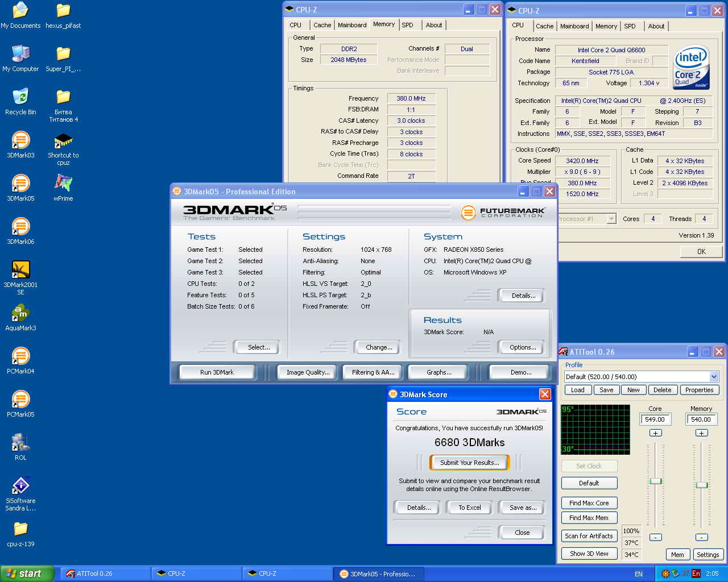Open ATITool Settings button

click(x=708, y=555)
